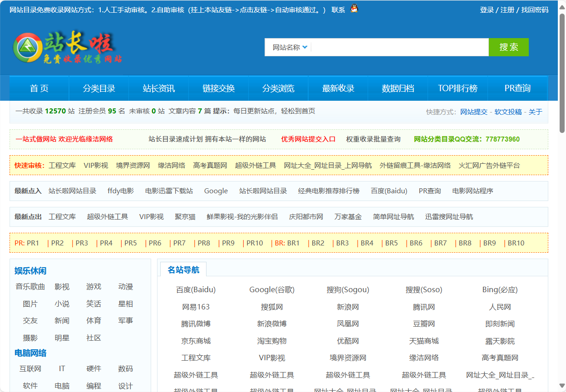The width and height of the screenshot is (566, 392).
Task: Open red 一站式做网站 欢迎光临缘洁网络 link
Action: 64,139
